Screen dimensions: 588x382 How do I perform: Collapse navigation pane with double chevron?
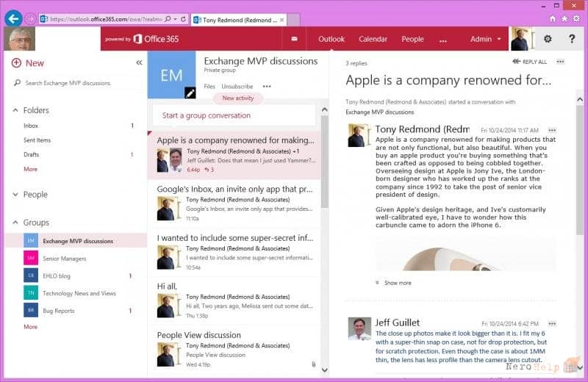point(139,62)
